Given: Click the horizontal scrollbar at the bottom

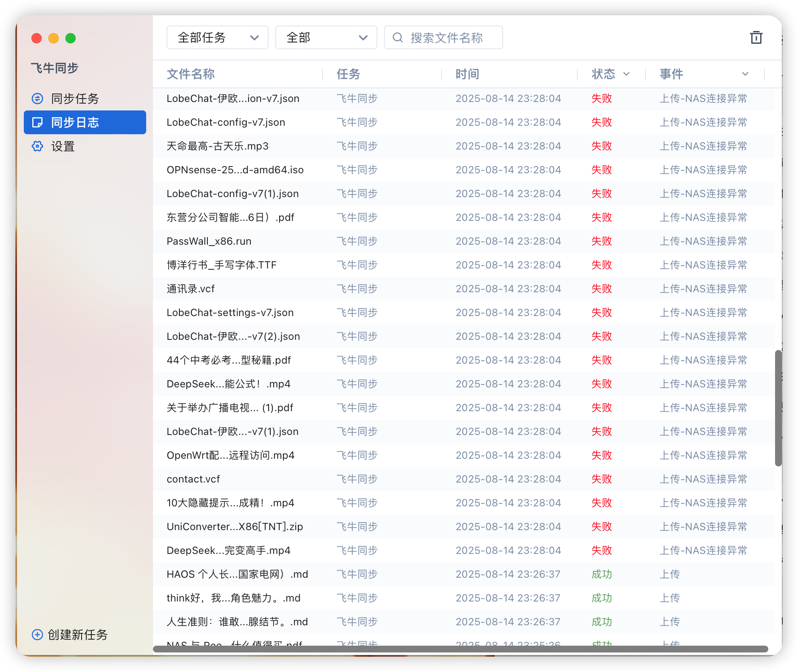Looking at the screenshot, I should (x=460, y=649).
